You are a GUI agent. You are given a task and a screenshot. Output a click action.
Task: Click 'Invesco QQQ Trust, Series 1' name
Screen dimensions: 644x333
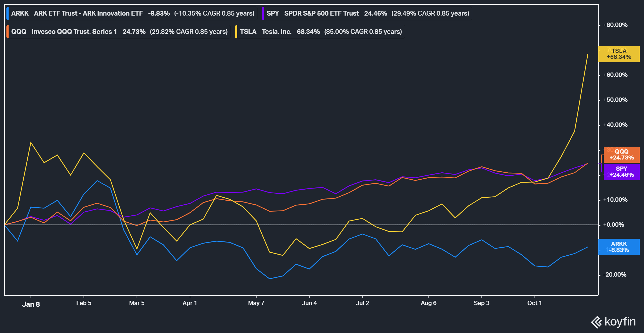(74, 32)
